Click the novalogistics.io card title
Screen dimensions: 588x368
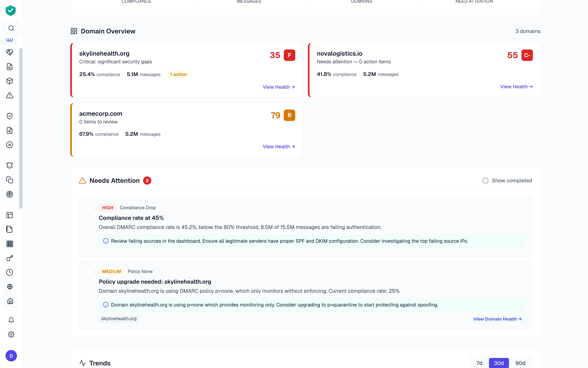pos(339,54)
